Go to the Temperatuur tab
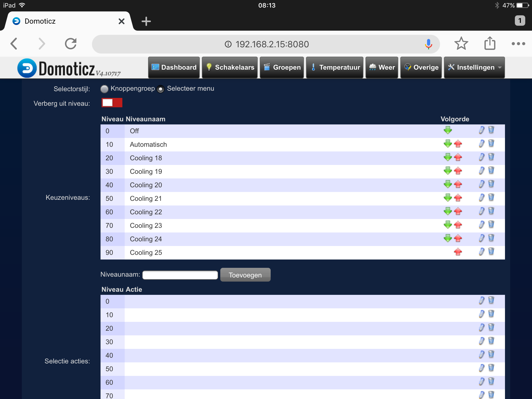The image size is (532, 399). point(335,68)
